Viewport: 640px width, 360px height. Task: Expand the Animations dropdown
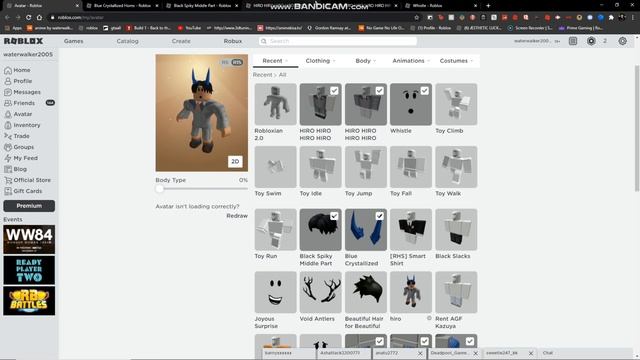pyautogui.click(x=411, y=61)
